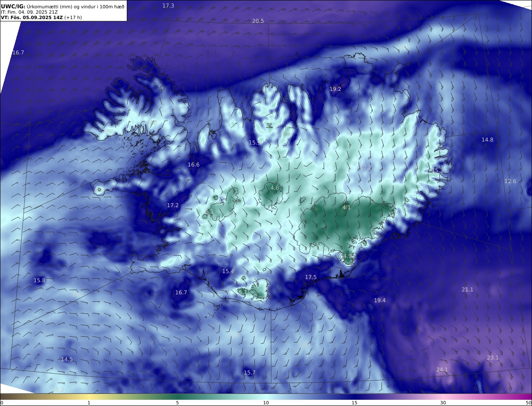
Task: Click the map value 20.5
Action: point(258,21)
